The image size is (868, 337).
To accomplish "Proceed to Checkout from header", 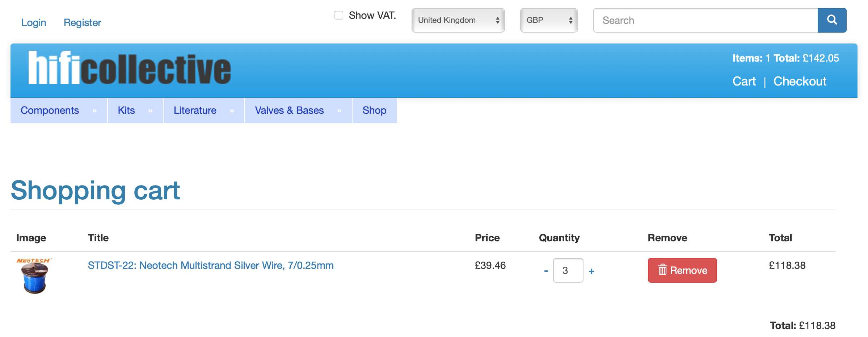I will (x=800, y=82).
